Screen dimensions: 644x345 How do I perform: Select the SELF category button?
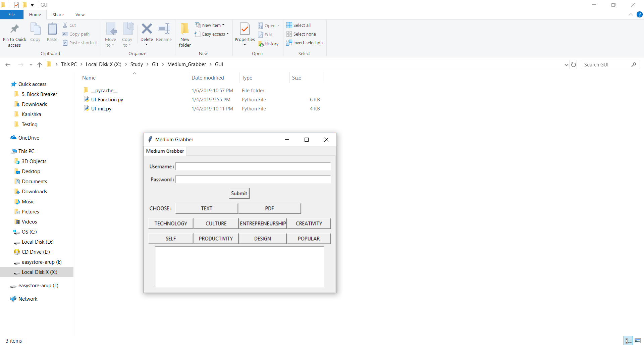[x=171, y=239]
